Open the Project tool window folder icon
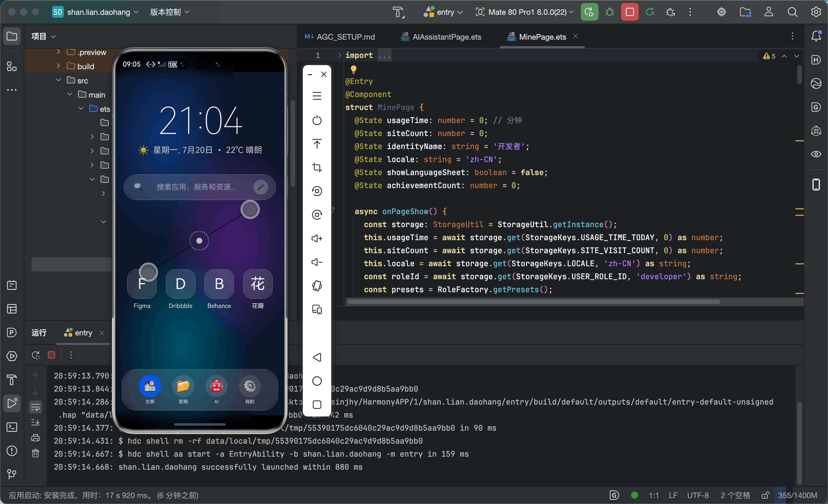The image size is (828, 504). [12, 36]
